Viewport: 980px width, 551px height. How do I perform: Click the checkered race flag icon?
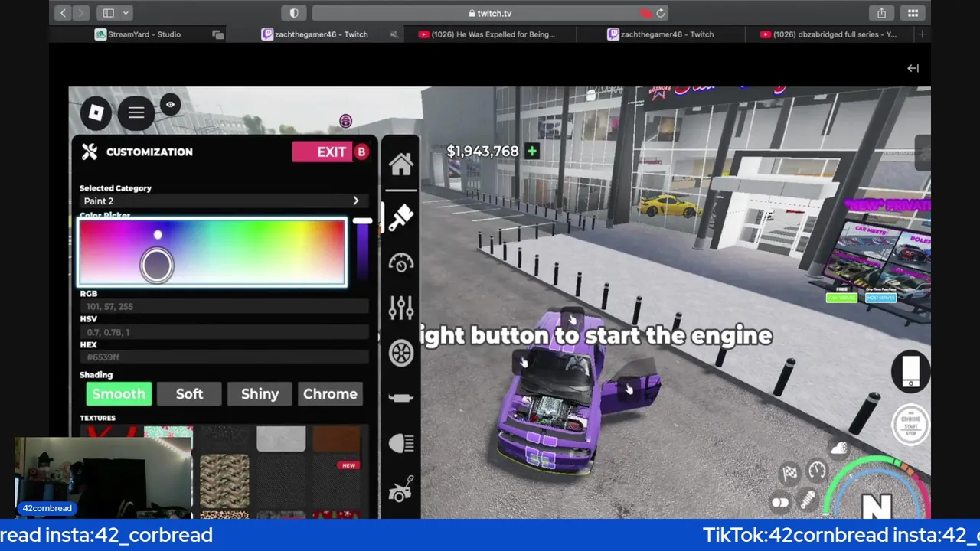pyautogui.click(x=790, y=474)
